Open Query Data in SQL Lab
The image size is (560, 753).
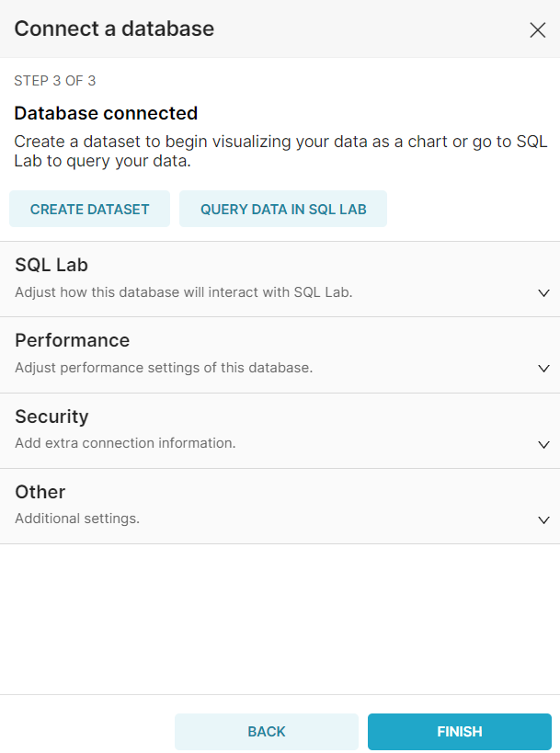(x=283, y=209)
